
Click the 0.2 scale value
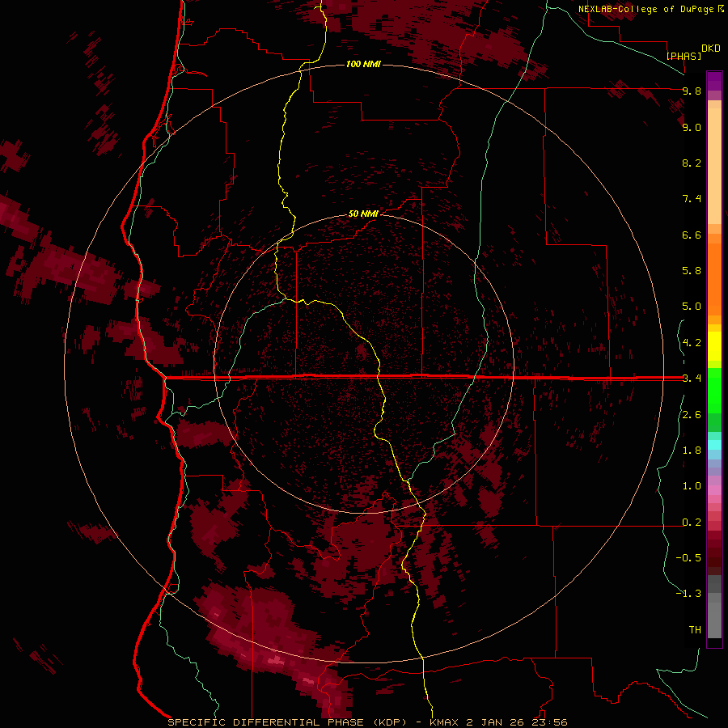pyautogui.click(x=692, y=523)
